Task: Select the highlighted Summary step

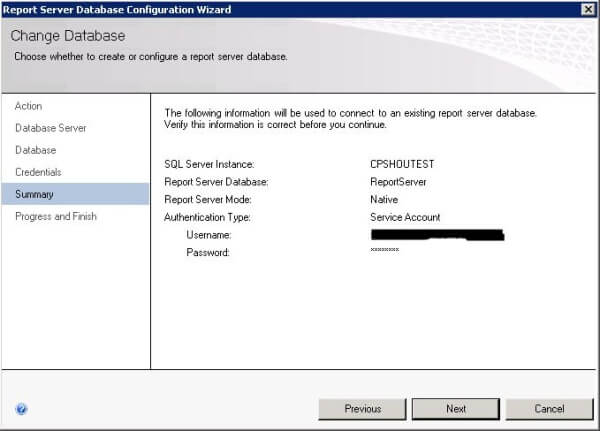Action: pos(75,194)
